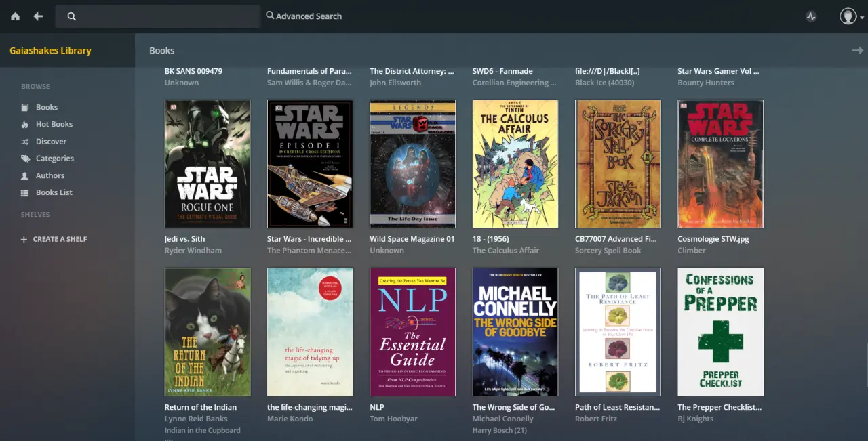Click the BK SANS 009479 title
Screen dimensions: 868x441
(193, 71)
